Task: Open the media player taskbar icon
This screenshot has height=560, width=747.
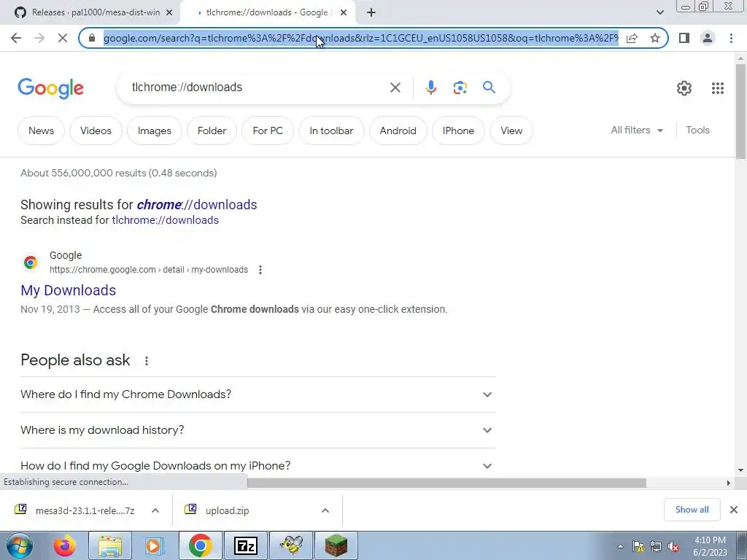Action: (155, 546)
